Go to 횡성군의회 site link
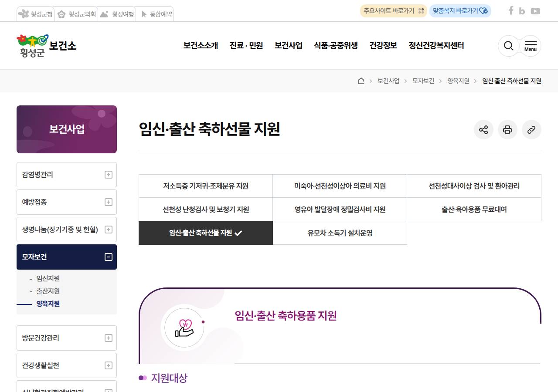Screen dimensions: 558x392 [x=76, y=14]
